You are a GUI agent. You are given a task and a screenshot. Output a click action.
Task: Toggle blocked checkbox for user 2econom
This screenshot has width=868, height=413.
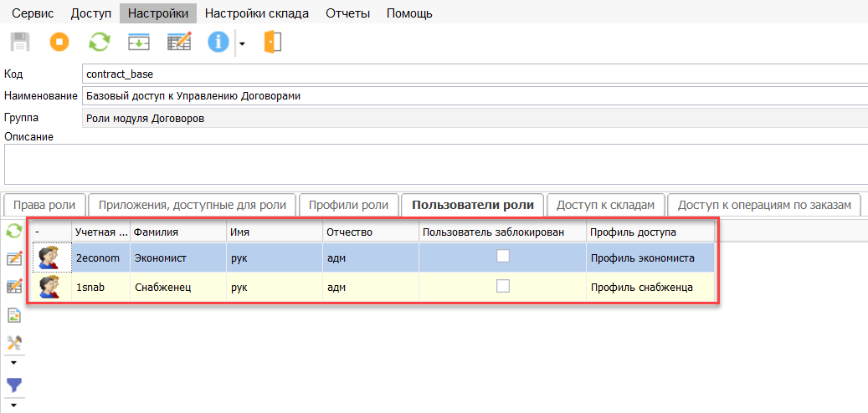tap(503, 257)
